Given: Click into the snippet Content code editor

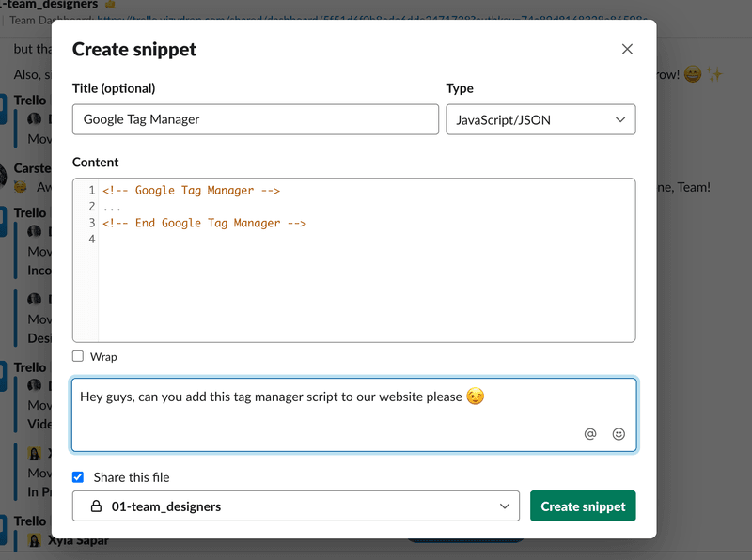Looking at the screenshot, I should (354, 260).
